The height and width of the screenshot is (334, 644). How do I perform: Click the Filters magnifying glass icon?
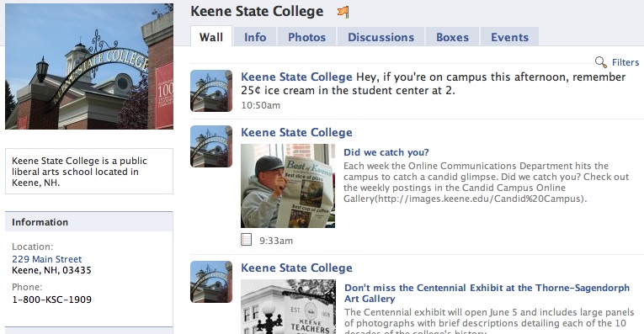601,62
